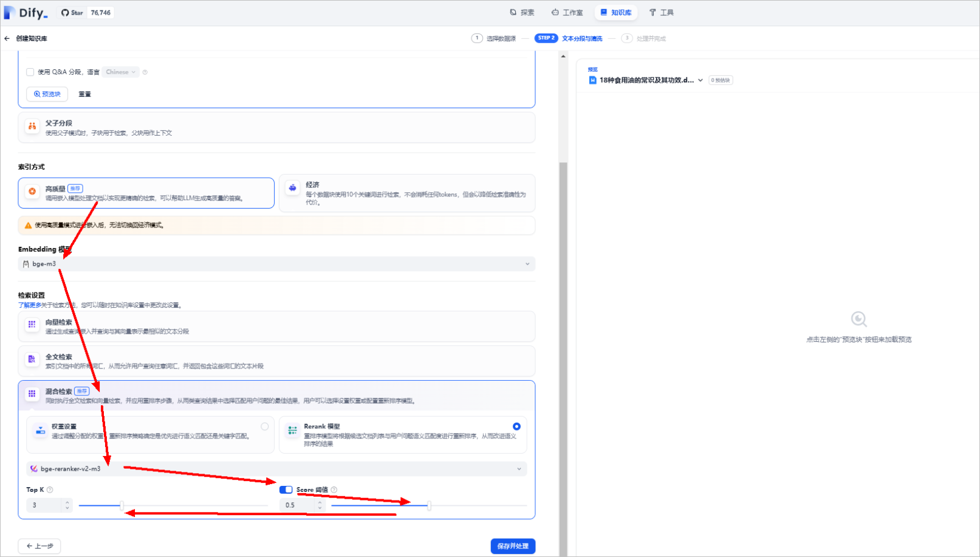The width and height of the screenshot is (980, 557).
Task: Select the 父子分段 chunk mode icon
Action: tap(32, 126)
